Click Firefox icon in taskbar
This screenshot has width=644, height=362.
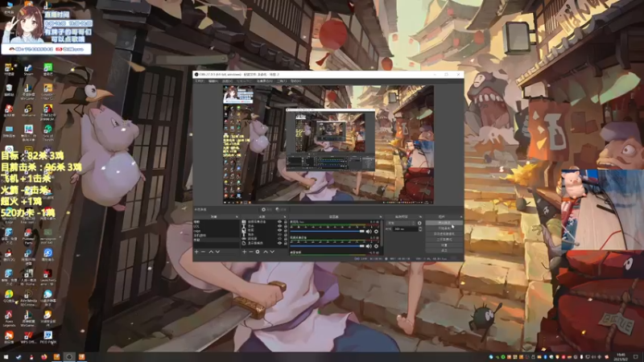tap(44, 356)
